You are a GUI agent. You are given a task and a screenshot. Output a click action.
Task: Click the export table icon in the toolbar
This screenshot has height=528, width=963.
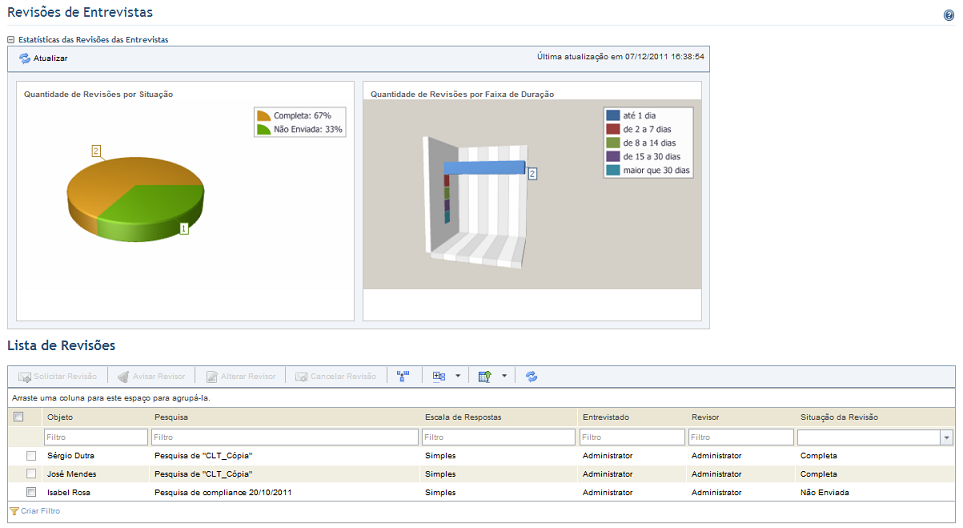[x=485, y=376]
